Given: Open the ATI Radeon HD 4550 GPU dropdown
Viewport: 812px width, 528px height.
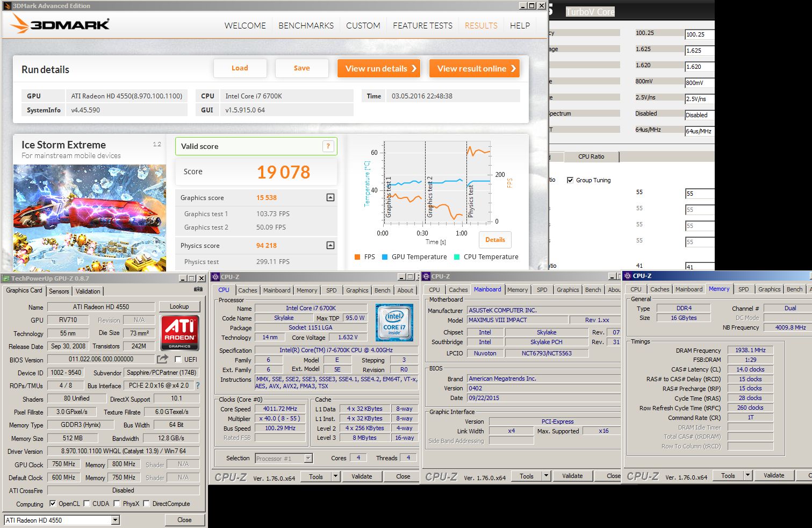Looking at the screenshot, I should (116, 520).
